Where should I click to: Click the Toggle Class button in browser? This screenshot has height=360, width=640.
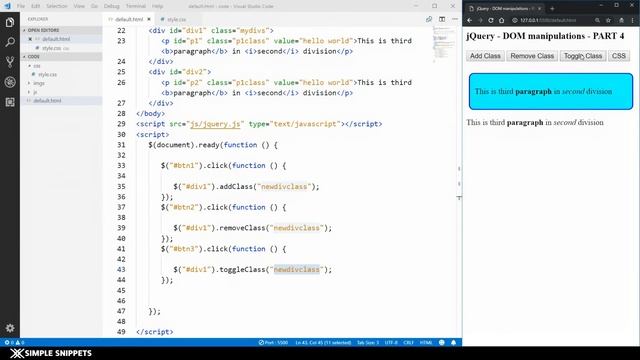583,56
